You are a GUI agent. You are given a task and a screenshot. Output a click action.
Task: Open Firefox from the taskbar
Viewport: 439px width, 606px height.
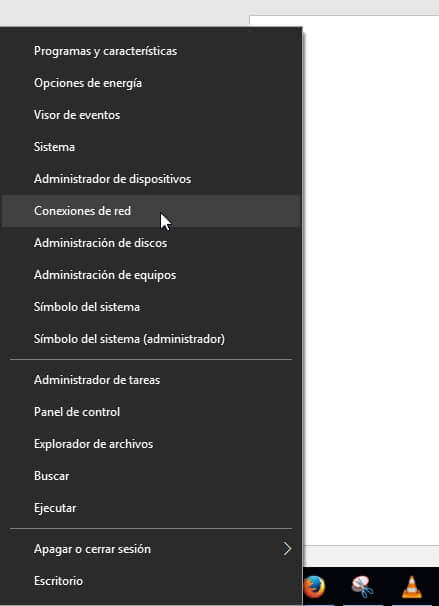point(314,587)
